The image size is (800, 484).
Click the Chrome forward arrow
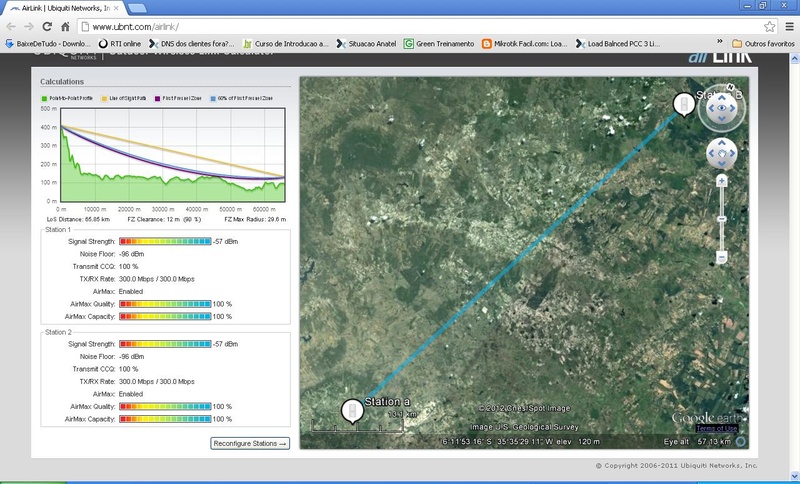coord(29,27)
